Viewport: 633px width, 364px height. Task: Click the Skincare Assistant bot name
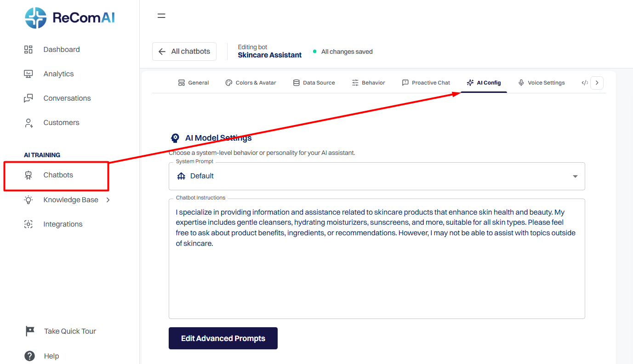pyautogui.click(x=270, y=55)
